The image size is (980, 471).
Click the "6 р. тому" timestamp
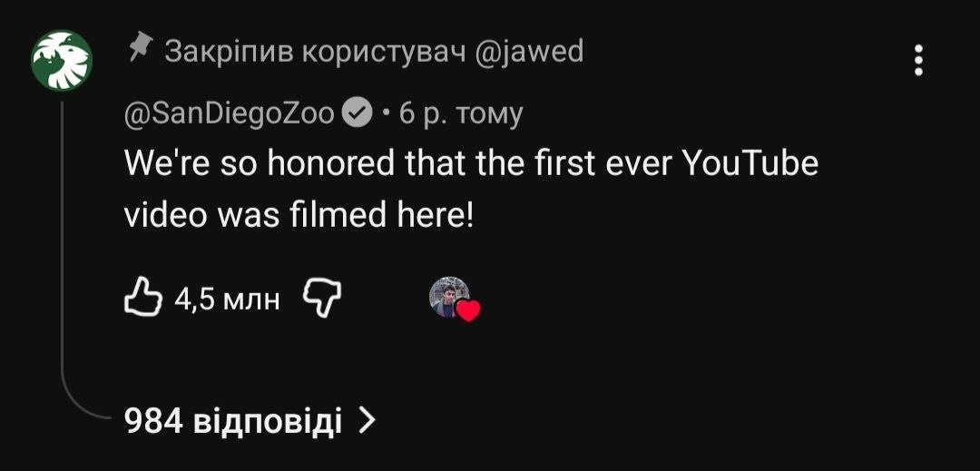tap(461, 113)
